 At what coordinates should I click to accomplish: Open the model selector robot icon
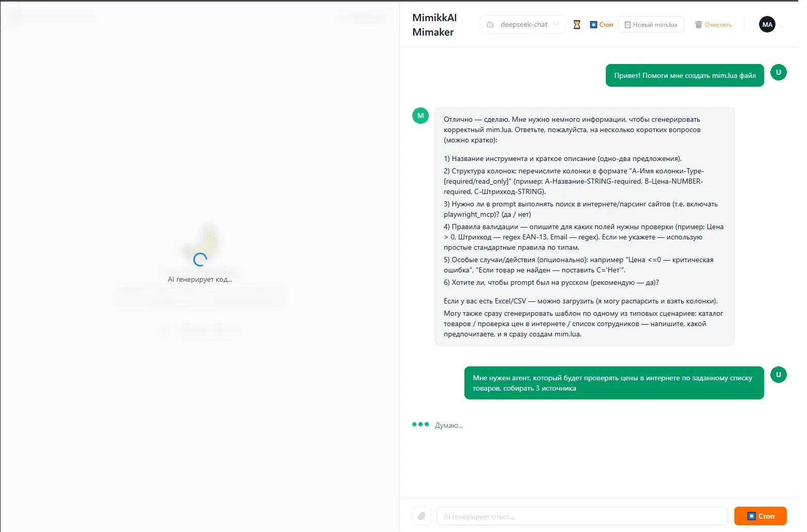(x=490, y=24)
